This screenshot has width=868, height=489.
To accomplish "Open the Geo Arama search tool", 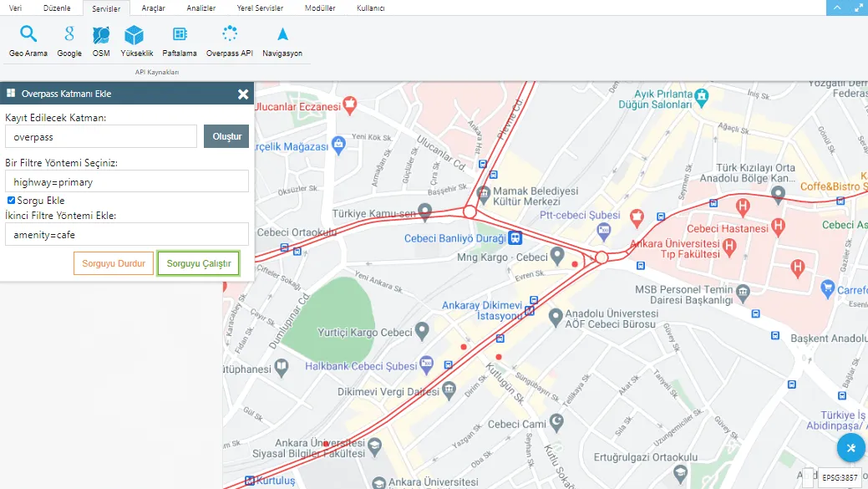I will [x=28, y=41].
